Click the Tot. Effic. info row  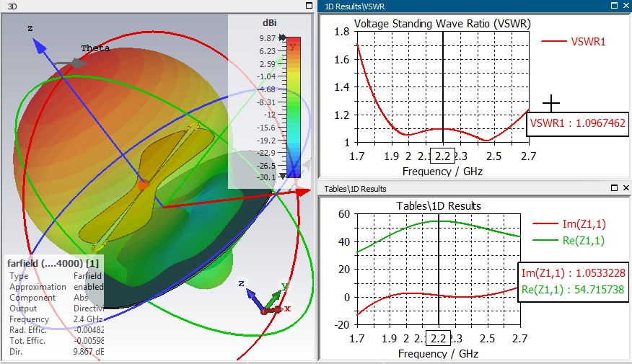point(56,341)
